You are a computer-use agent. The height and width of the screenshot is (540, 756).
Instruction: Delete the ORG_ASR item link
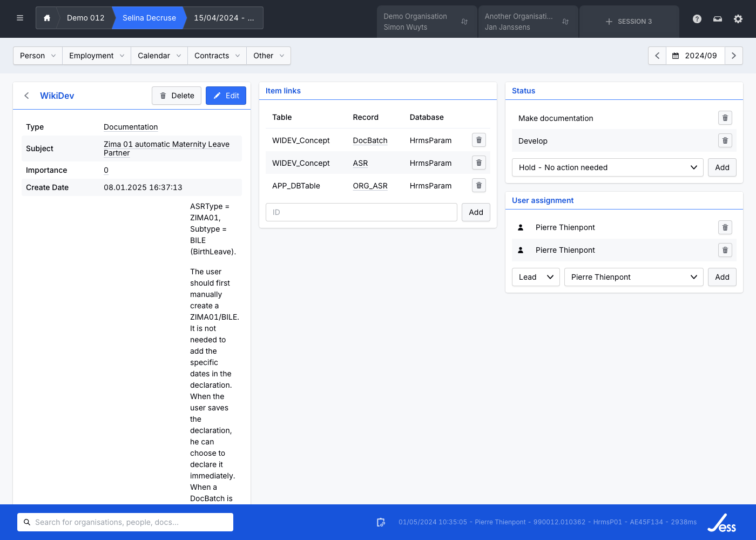(479, 186)
